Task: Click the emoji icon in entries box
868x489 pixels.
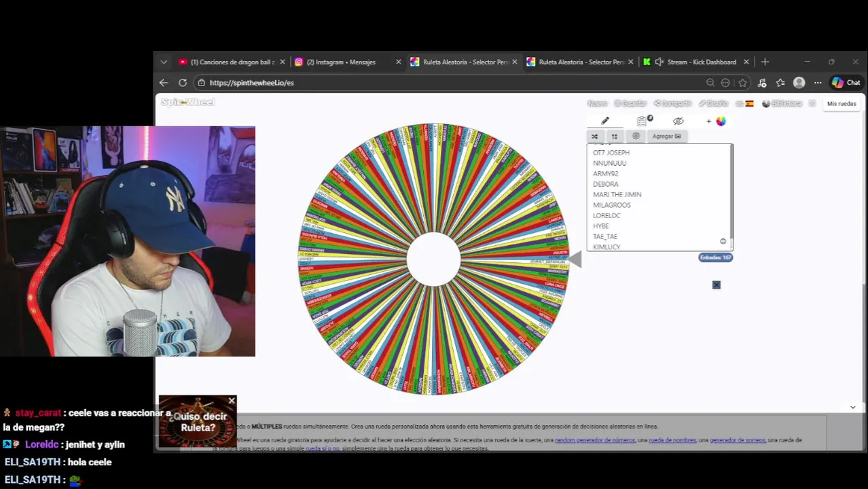Action: pos(723,241)
